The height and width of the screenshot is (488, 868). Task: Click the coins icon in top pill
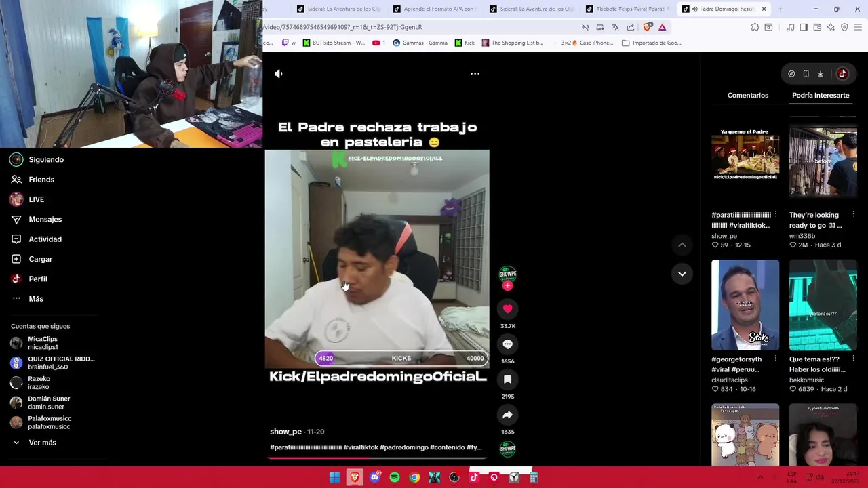click(x=791, y=74)
